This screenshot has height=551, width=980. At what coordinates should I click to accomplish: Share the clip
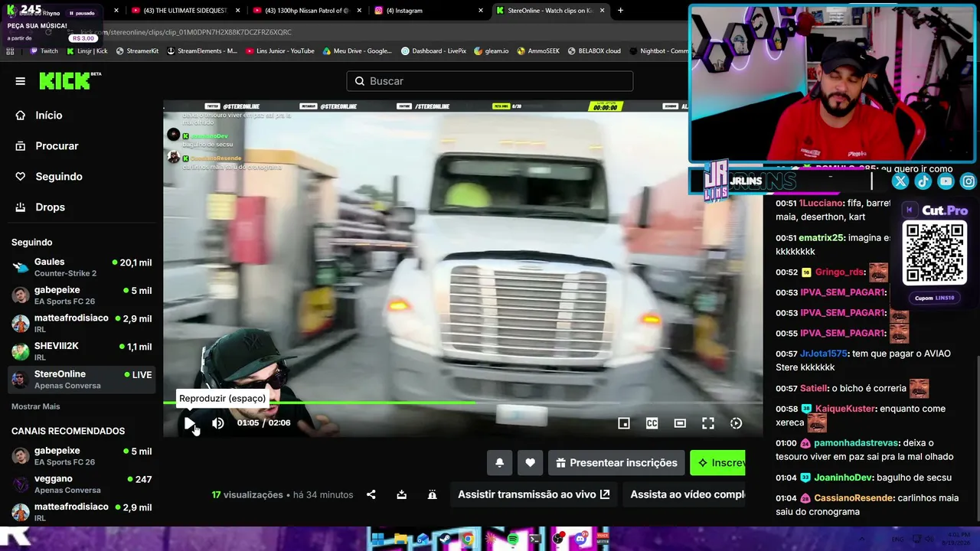click(371, 495)
